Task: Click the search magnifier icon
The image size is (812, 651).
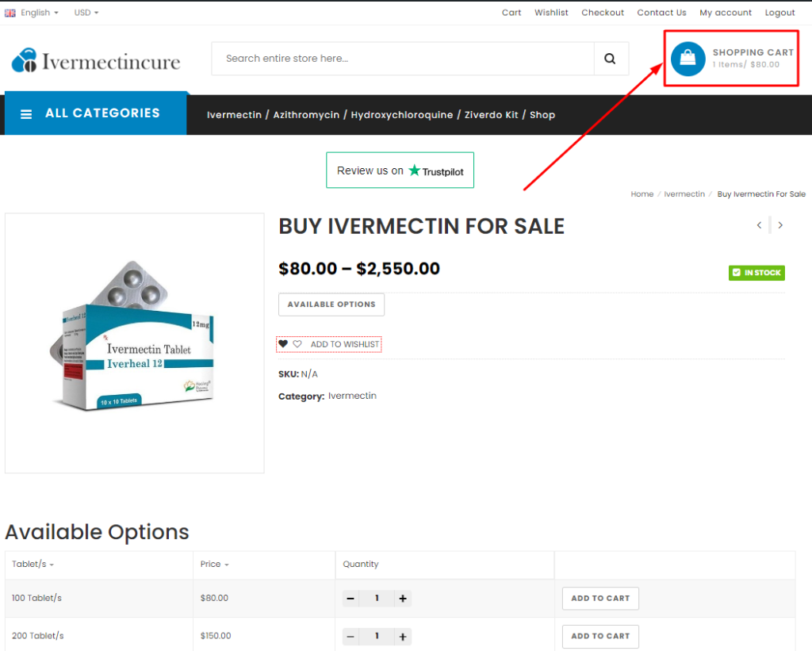Action: coord(610,59)
